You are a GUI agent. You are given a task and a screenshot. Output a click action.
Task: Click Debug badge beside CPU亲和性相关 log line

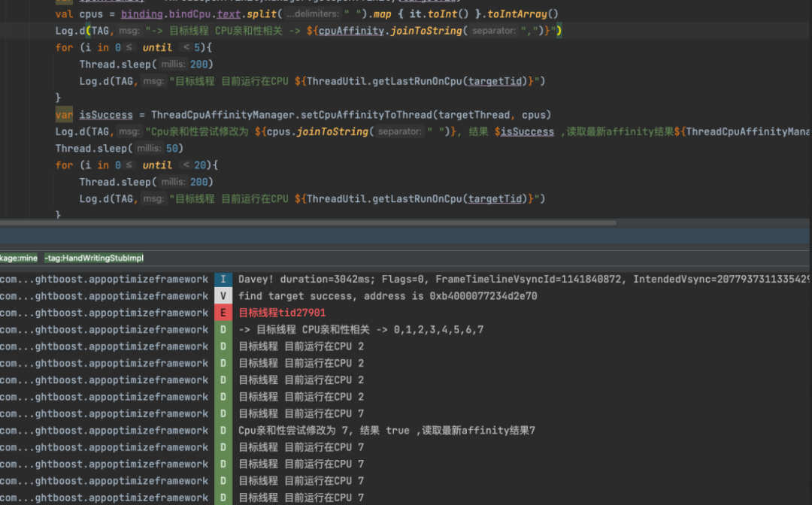click(x=223, y=330)
